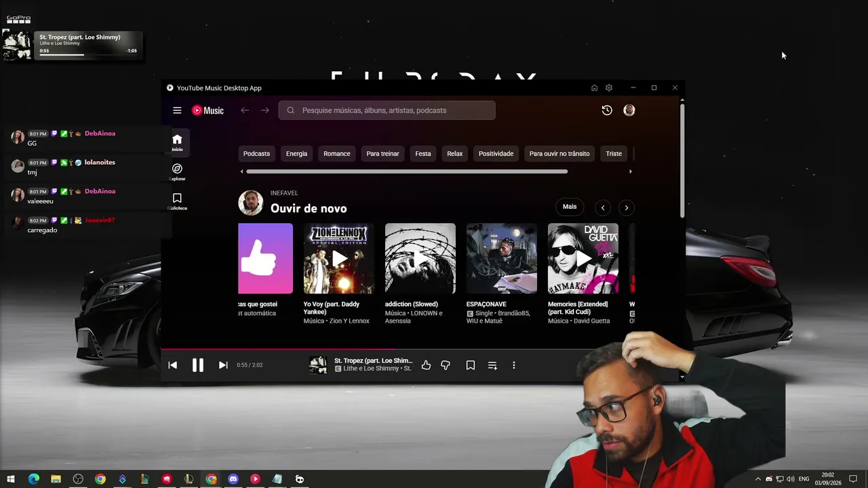Screen dimensions: 868x488
Task: Select Início home in the sidebar
Action: click(x=177, y=142)
